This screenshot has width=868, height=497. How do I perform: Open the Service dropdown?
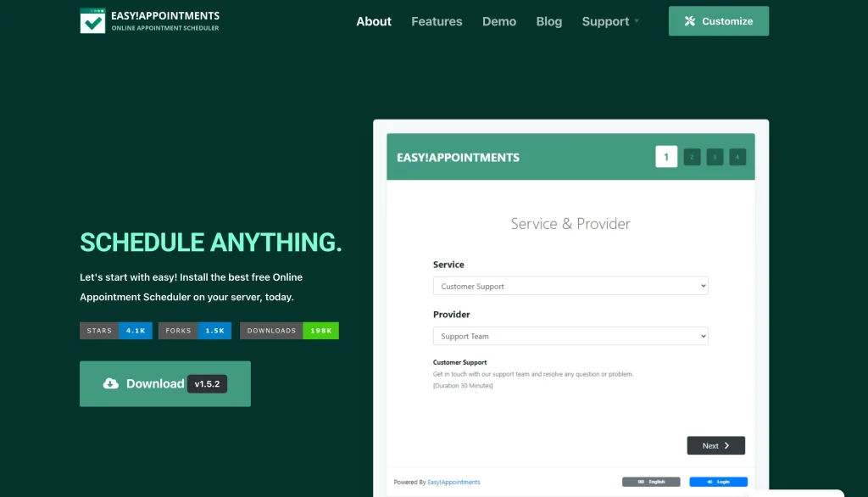570,287
